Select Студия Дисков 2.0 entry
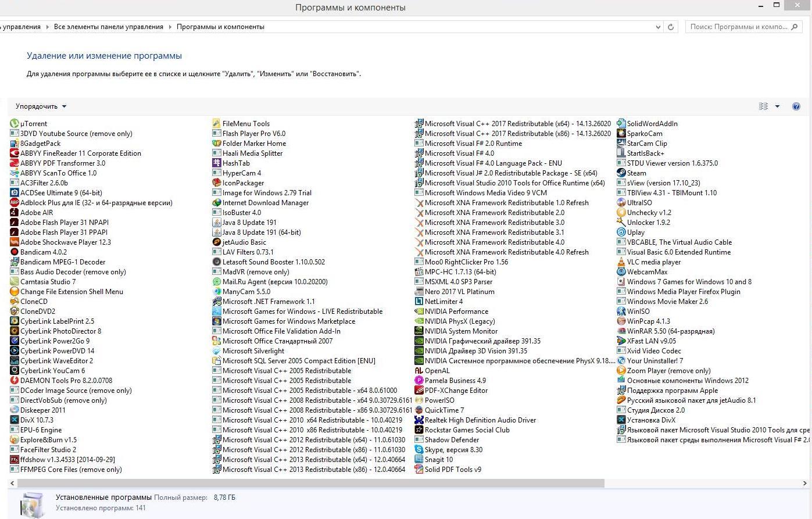The image size is (812, 519). point(651,410)
